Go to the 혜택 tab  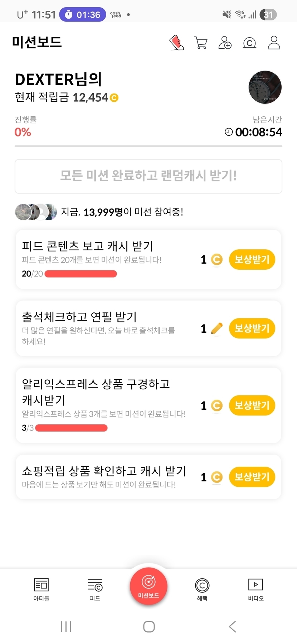pyautogui.click(x=202, y=589)
